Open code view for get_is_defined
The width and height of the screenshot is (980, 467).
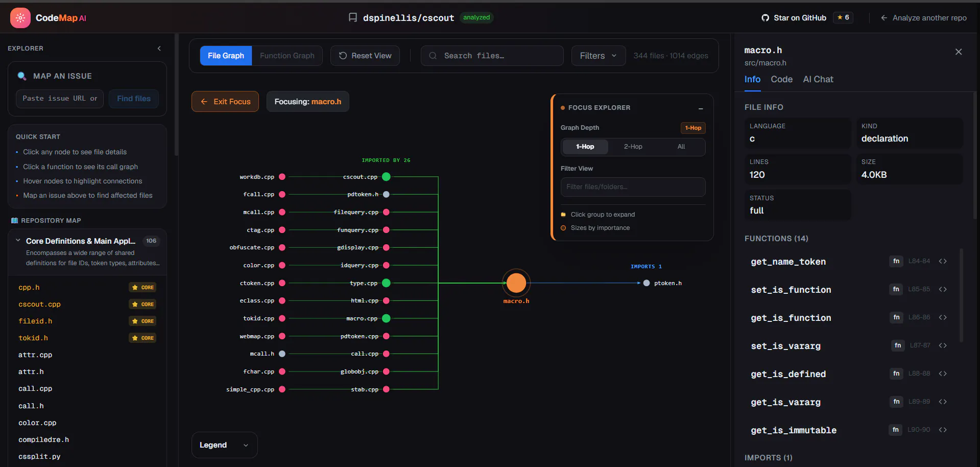(943, 373)
